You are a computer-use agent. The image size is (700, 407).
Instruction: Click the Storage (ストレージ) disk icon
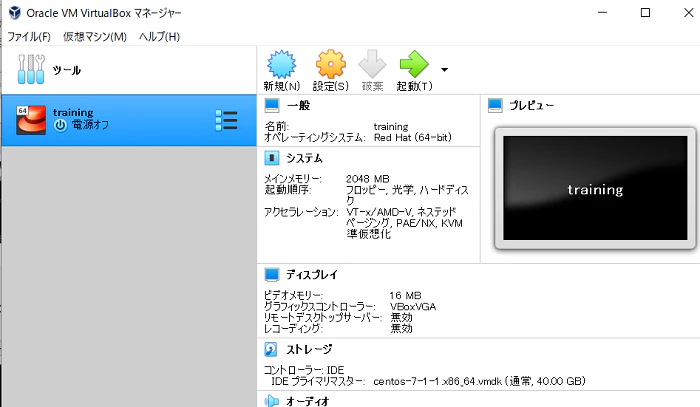[x=271, y=349]
